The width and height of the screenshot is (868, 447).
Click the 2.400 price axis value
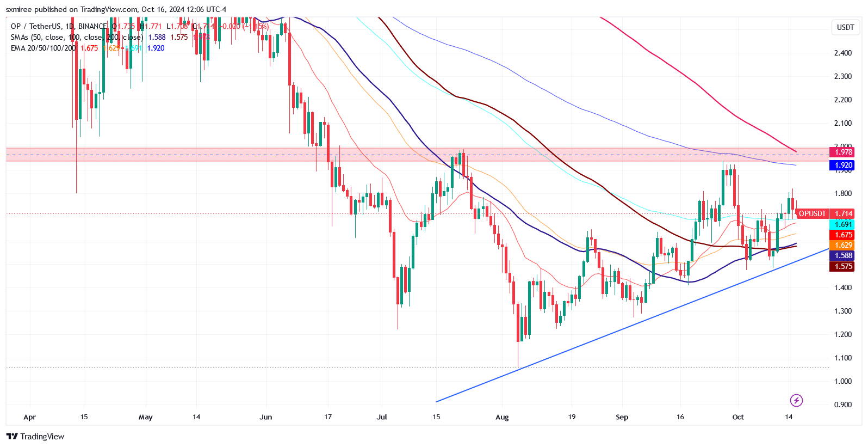pyautogui.click(x=843, y=53)
